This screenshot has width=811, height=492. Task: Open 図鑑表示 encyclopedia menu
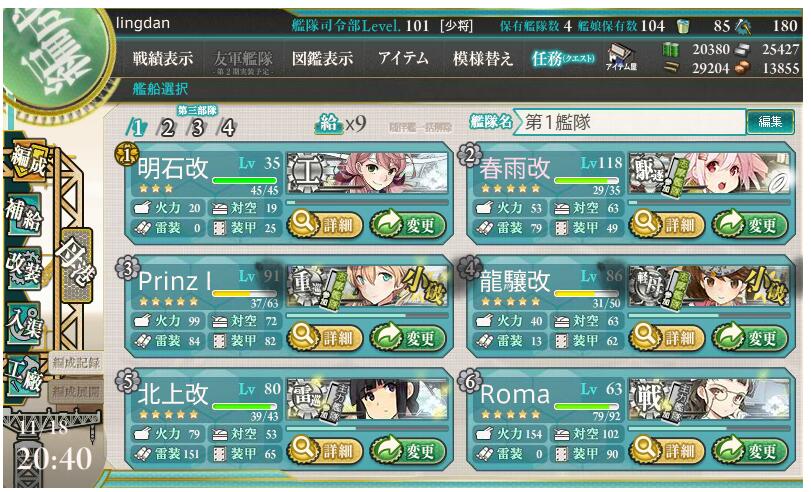(x=322, y=58)
